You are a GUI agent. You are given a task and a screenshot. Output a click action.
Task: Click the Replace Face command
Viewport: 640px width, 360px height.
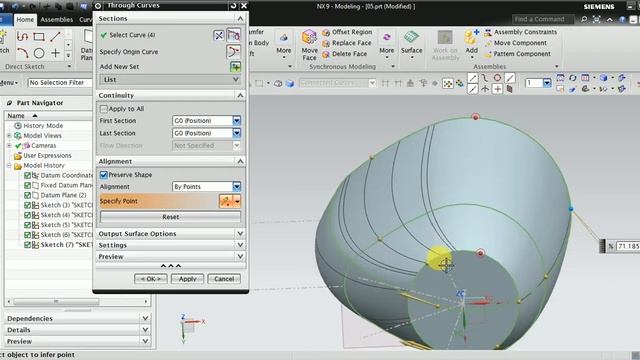pos(347,43)
